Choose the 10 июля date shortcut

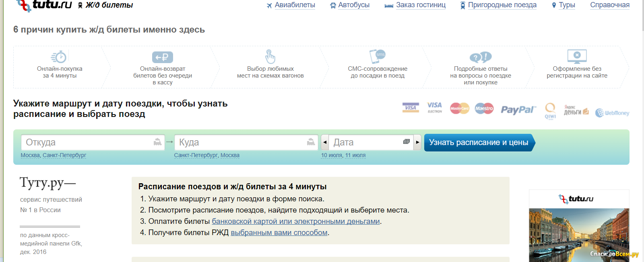pyautogui.click(x=331, y=156)
